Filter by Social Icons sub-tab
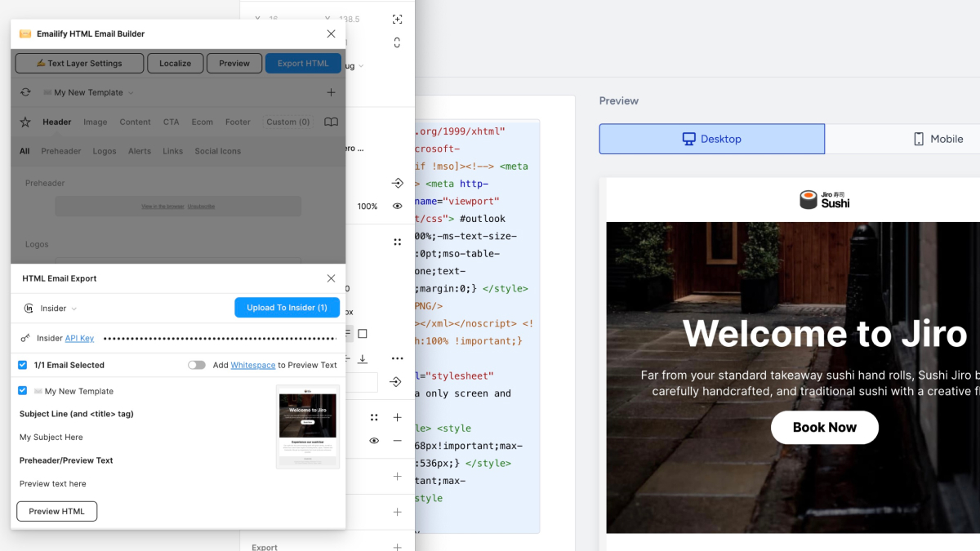The height and width of the screenshot is (551, 980). coord(218,151)
